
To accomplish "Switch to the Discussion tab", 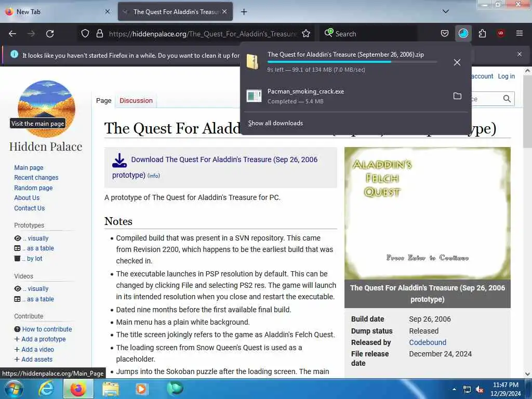I will tap(136, 100).
